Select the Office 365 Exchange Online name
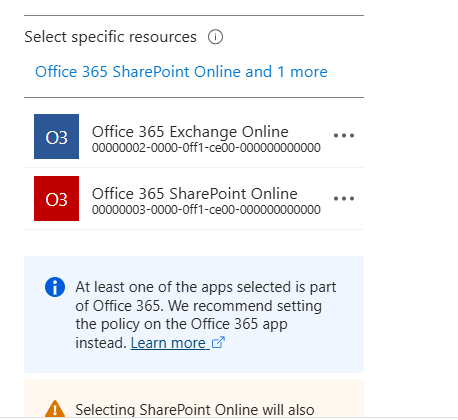This screenshot has height=420, width=458. 190,132
